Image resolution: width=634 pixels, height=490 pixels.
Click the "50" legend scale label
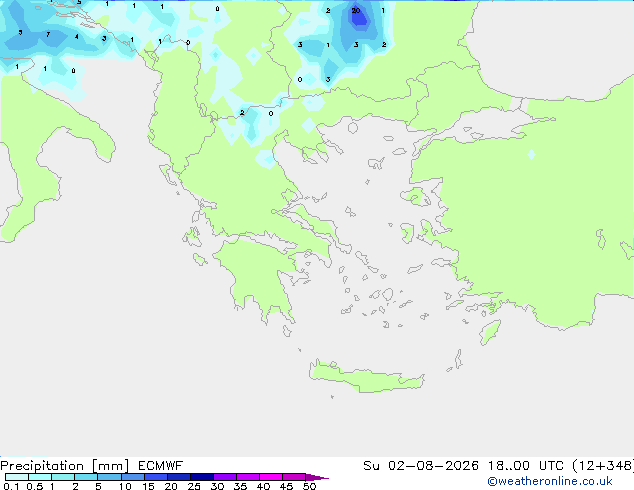point(309,486)
